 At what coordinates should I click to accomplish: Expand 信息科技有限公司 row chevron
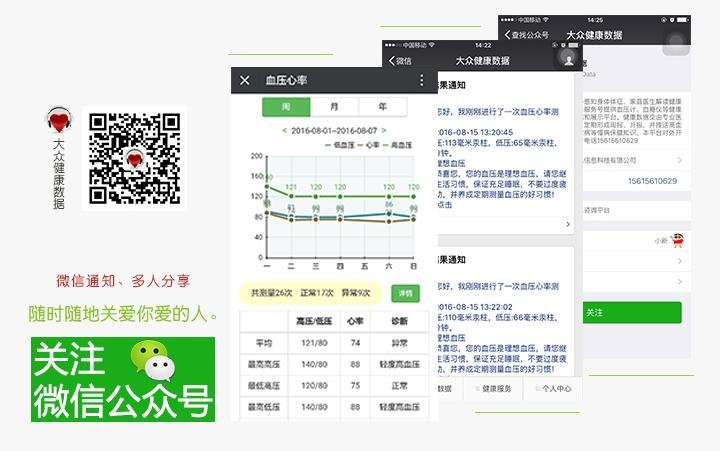(680, 160)
